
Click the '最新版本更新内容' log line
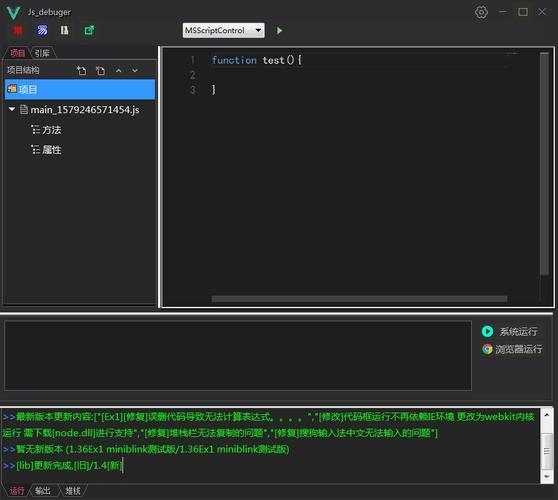269,425
